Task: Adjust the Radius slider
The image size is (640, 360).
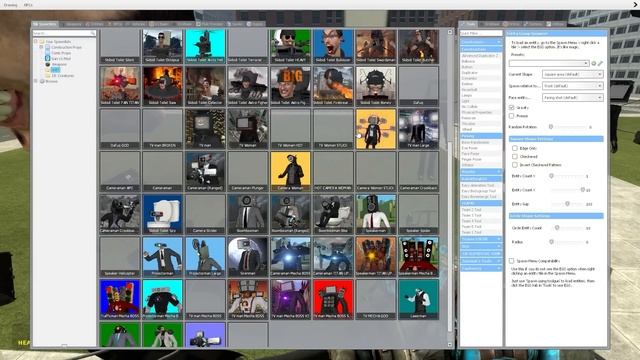Action: point(551,242)
